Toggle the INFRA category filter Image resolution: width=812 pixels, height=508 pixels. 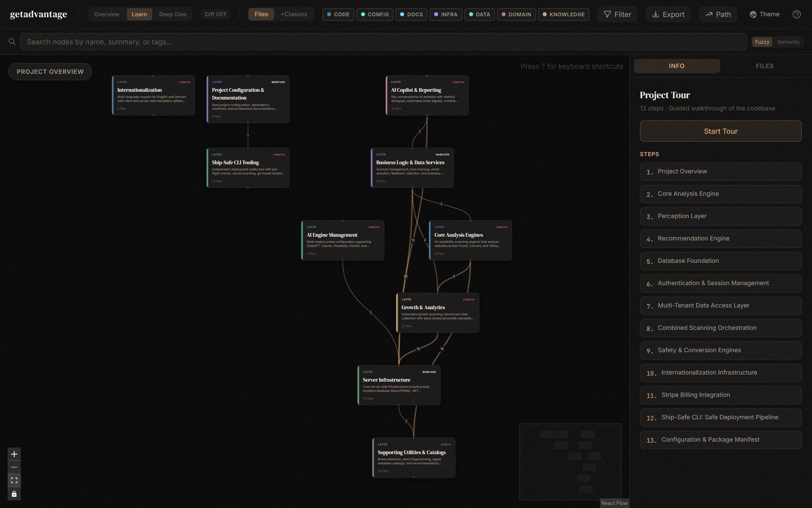446,14
